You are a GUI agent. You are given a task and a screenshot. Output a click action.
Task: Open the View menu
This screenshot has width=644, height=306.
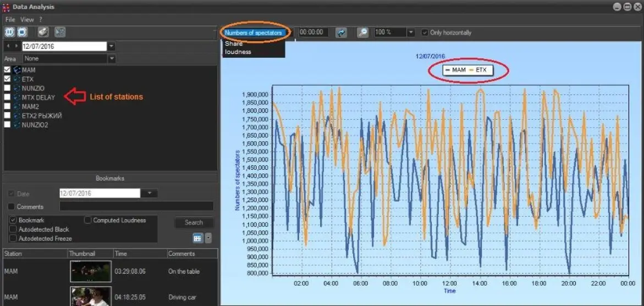(x=27, y=19)
